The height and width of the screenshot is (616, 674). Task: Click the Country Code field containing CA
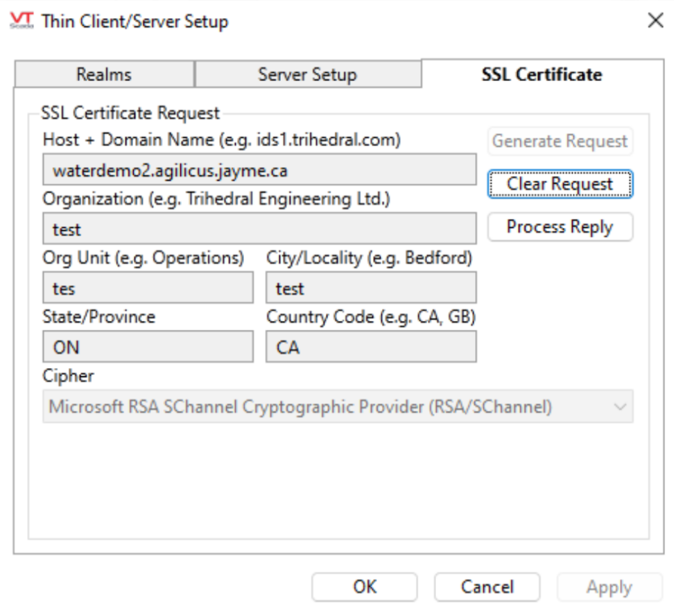tap(371, 346)
